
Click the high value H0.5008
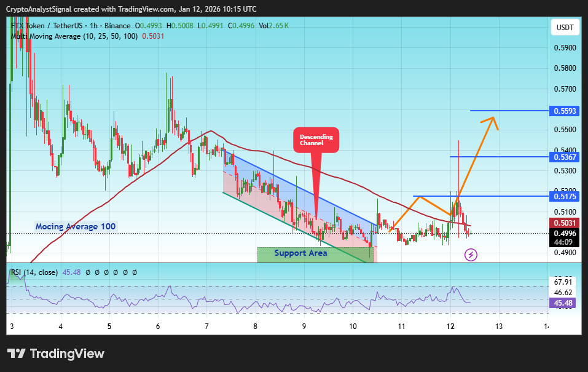click(x=180, y=26)
